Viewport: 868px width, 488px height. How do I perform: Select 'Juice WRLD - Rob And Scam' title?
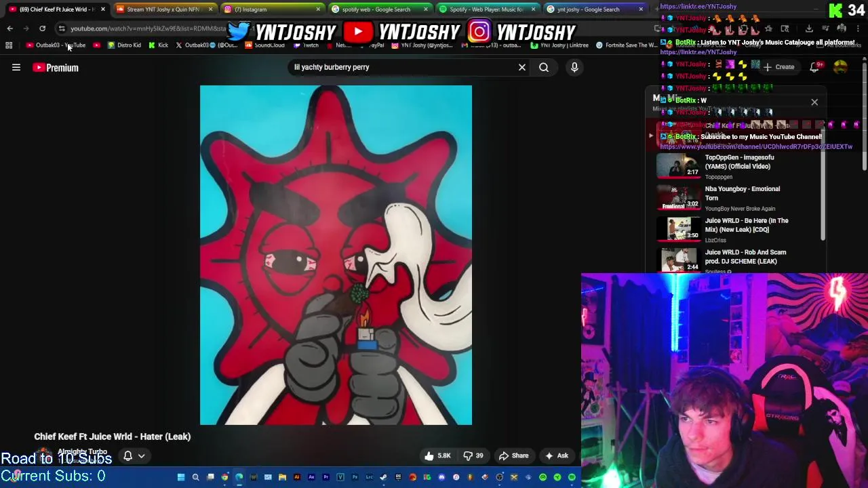(745, 256)
